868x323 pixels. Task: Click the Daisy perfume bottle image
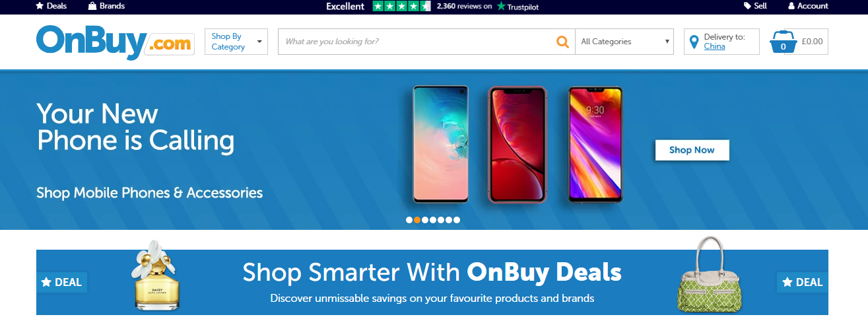pyautogui.click(x=155, y=276)
